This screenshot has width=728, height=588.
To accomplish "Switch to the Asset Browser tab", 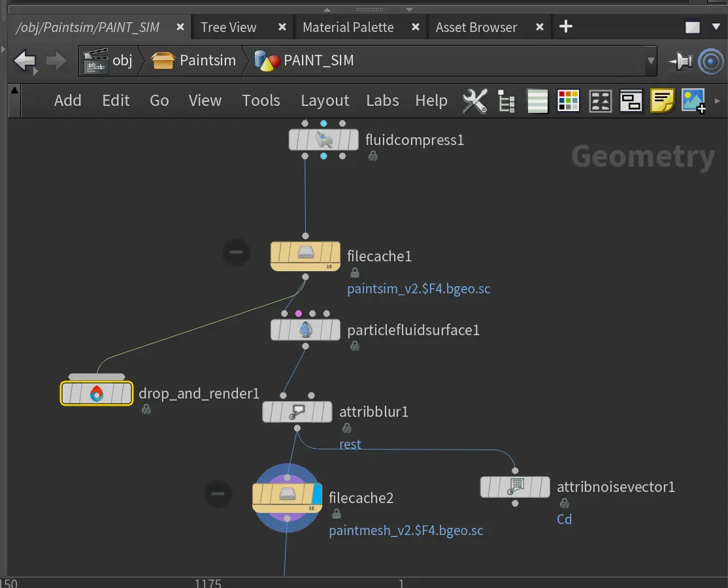I will tap(476, 27).
